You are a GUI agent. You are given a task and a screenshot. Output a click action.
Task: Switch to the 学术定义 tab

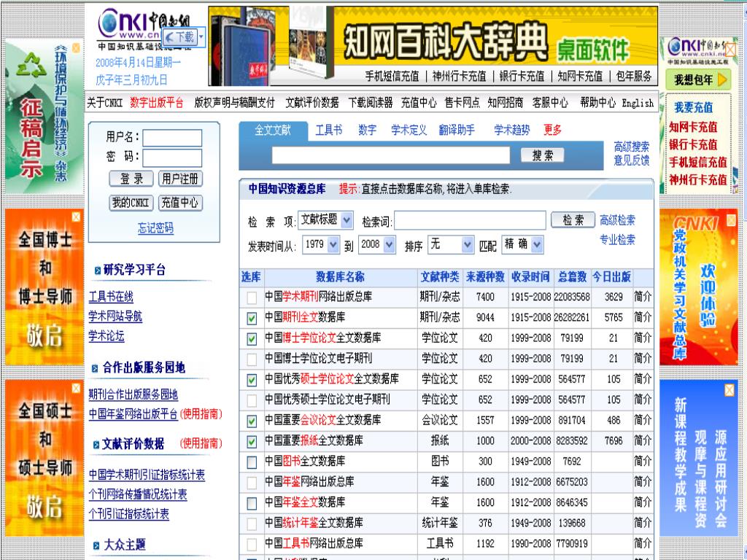pyautogui.click(x=409, y=130)
